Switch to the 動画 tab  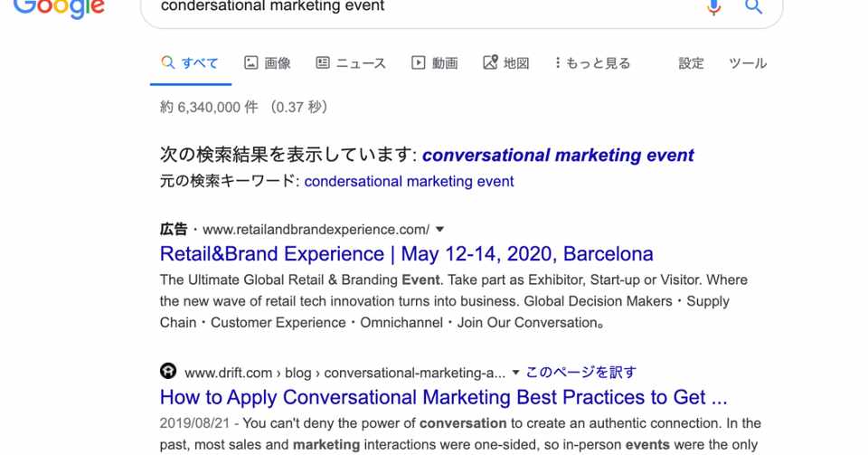tap(435, 63)
